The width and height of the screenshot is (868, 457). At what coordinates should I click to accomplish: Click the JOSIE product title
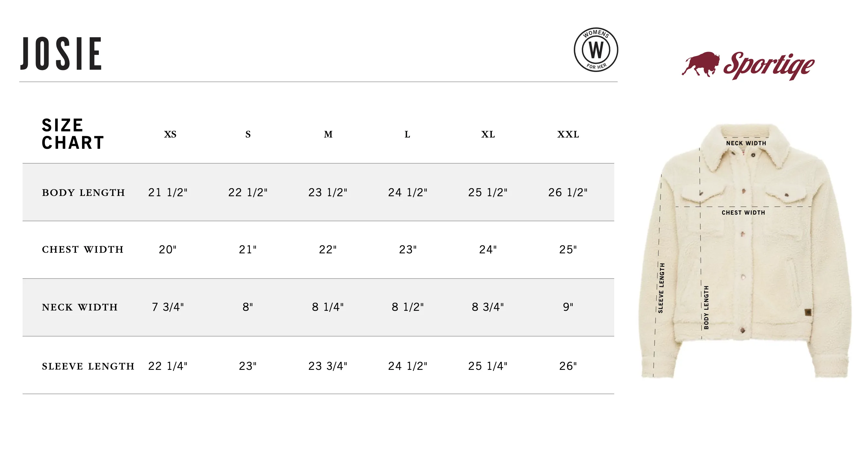[61, 54]
